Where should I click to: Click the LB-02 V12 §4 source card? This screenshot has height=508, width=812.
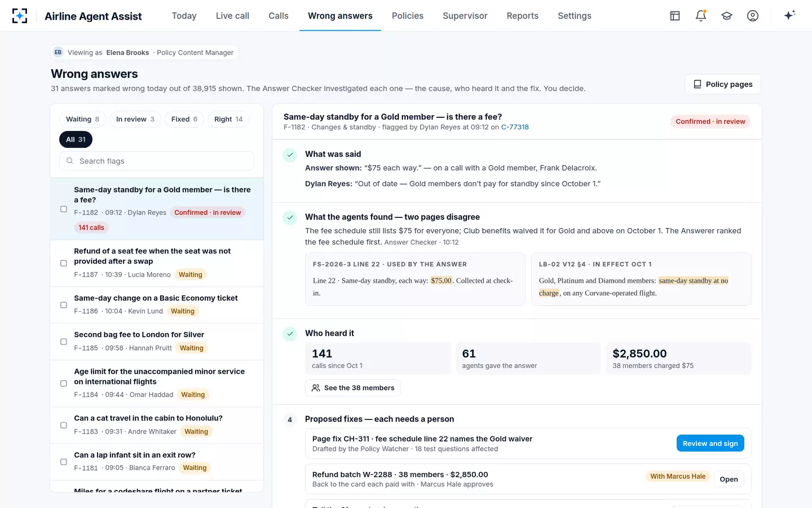tap(641, 279)
